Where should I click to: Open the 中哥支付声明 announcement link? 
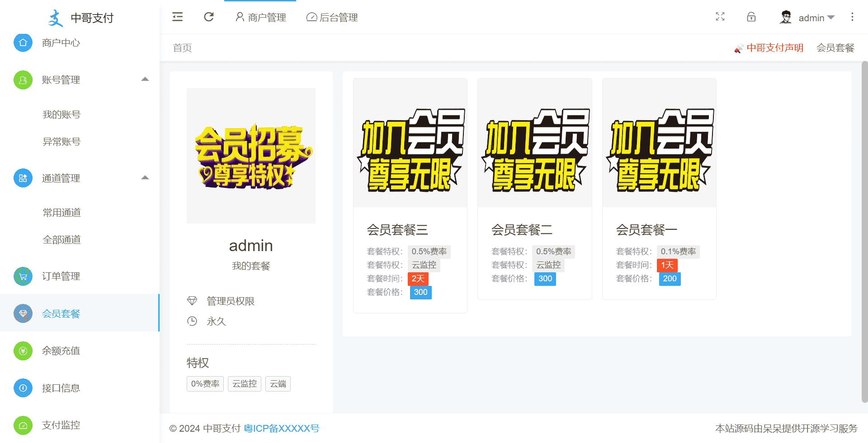(x=774, y=48)
